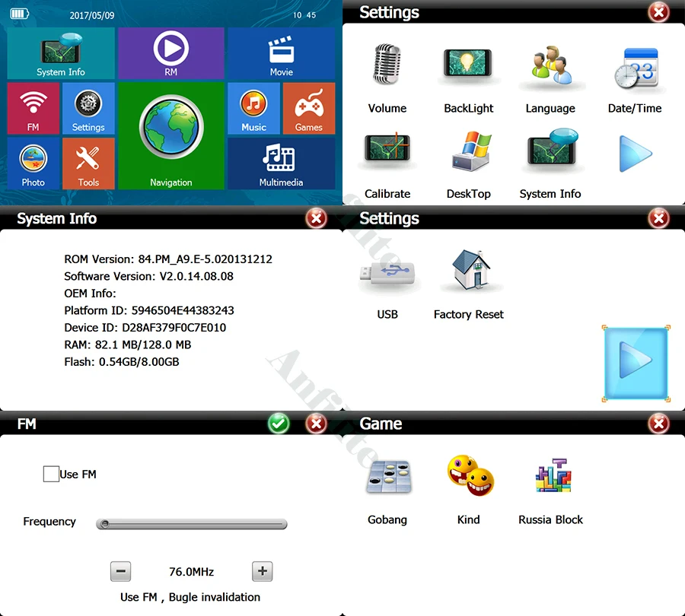This screenshot has height=616, width=685.
Task: Select the Language option in Settings
Action: click(x=550, y=65)
